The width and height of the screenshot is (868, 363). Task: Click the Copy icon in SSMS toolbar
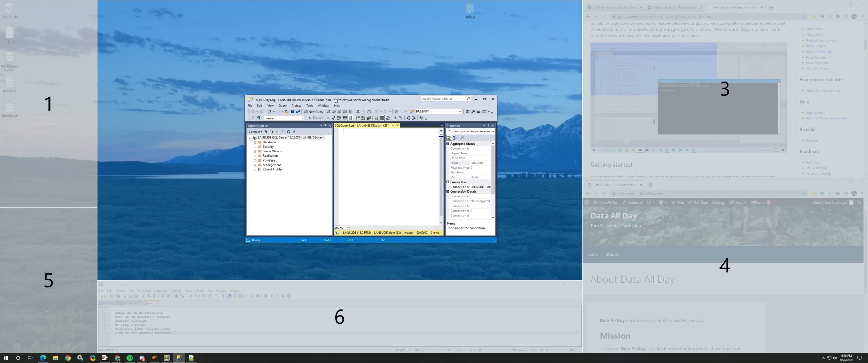[x=363, y=111]
